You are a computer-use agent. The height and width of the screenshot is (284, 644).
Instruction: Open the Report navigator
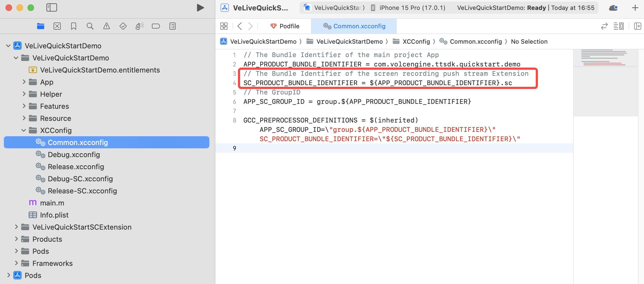tap(173, 26)
